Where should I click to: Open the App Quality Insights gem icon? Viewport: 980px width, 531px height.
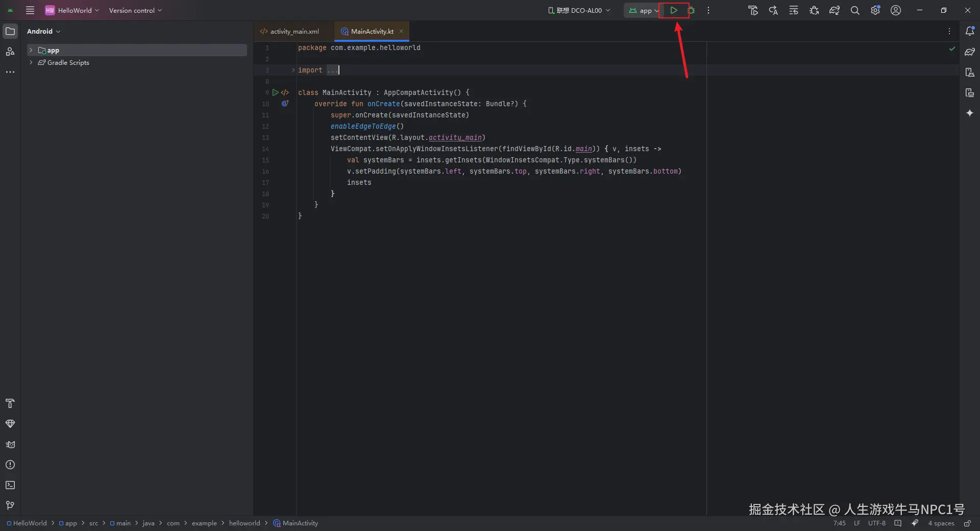[10, 424]
